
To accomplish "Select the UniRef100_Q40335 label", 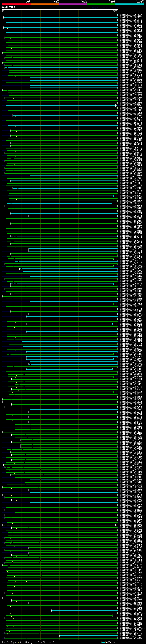I will coord(131,58).
